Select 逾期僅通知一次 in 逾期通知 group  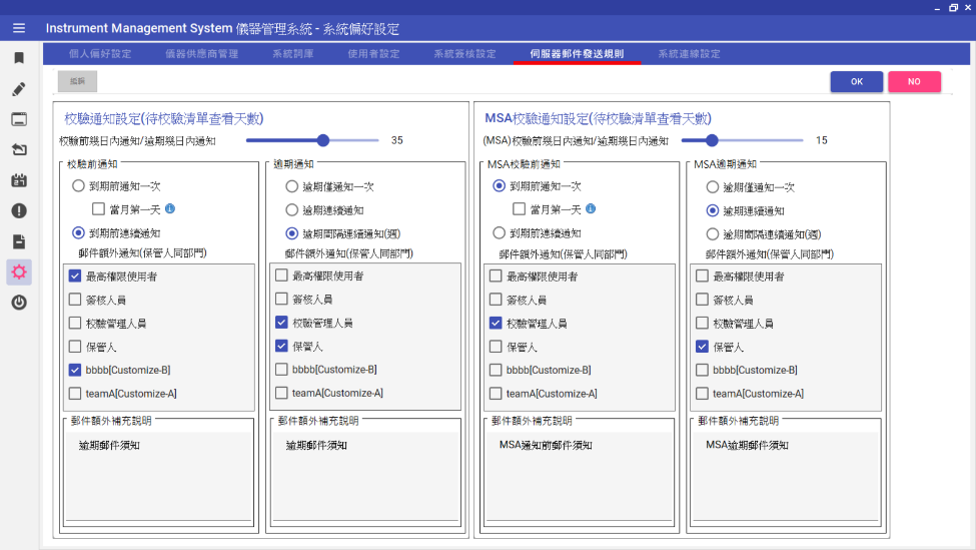click(292, 187)
